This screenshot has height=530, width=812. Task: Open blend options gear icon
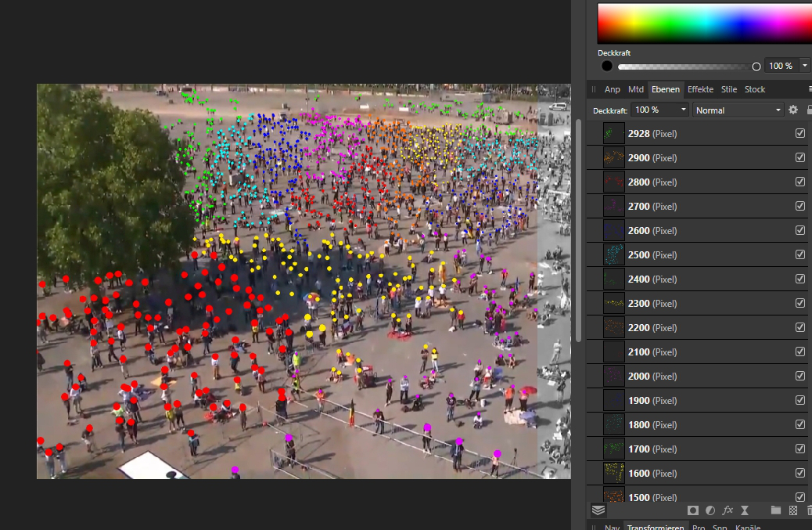click(x=793, y=110)
